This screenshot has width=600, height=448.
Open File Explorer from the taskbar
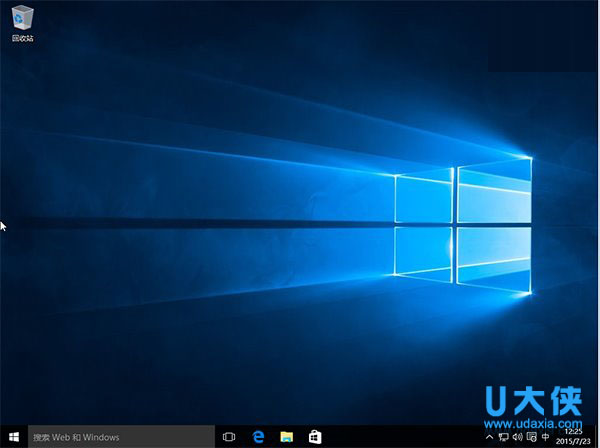coord(287,437)
